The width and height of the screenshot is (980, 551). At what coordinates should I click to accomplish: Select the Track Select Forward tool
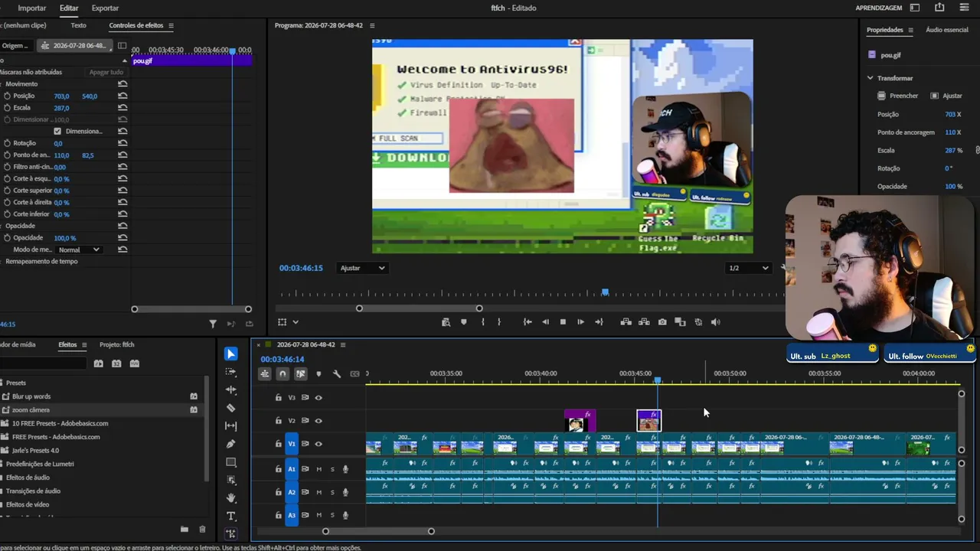(x=231, y=372)
